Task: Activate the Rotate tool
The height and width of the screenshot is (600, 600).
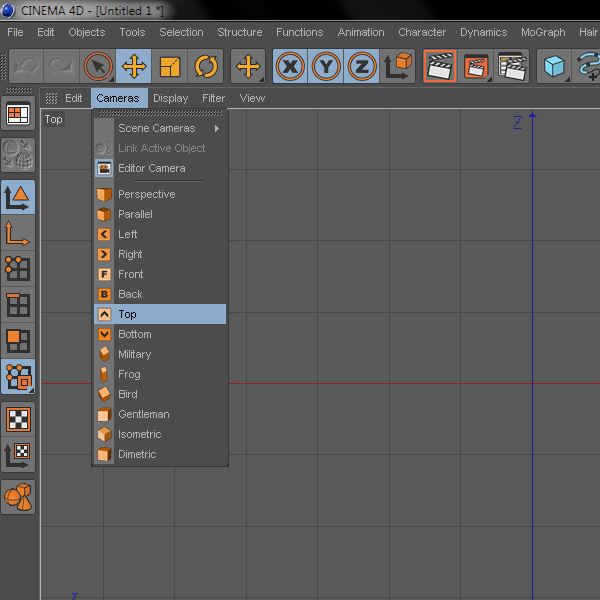Action: click(205, 66)
